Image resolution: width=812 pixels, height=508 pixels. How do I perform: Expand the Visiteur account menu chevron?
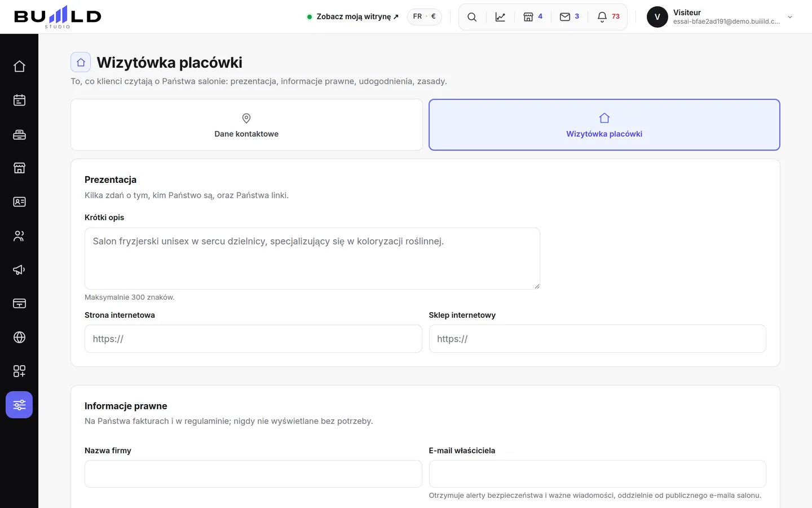tap(790, 17)
